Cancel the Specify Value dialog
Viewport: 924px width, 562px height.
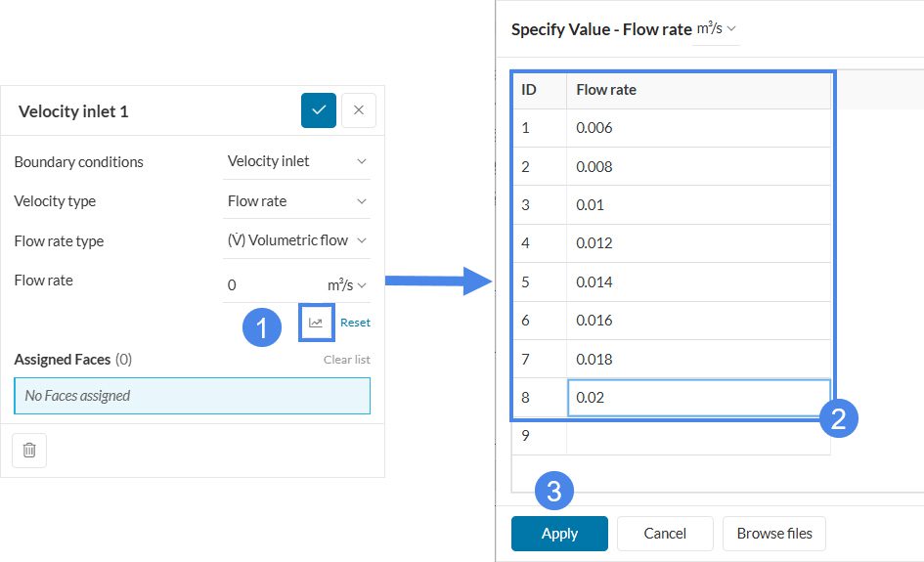(x=665, y=534)
